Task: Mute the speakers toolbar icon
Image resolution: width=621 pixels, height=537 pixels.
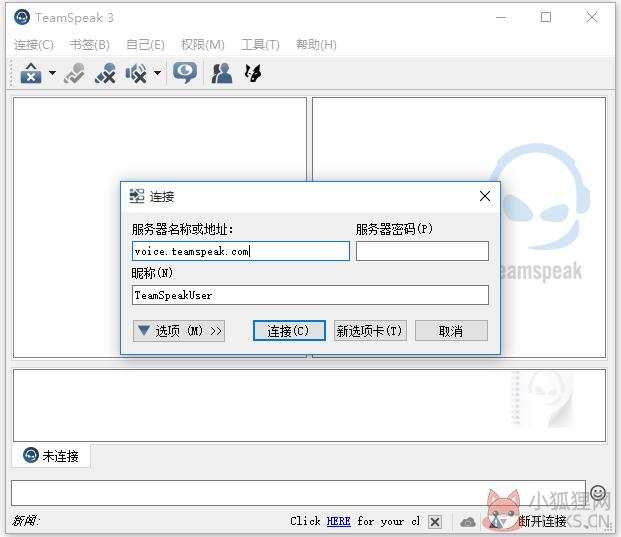Action: coord(136,73)
